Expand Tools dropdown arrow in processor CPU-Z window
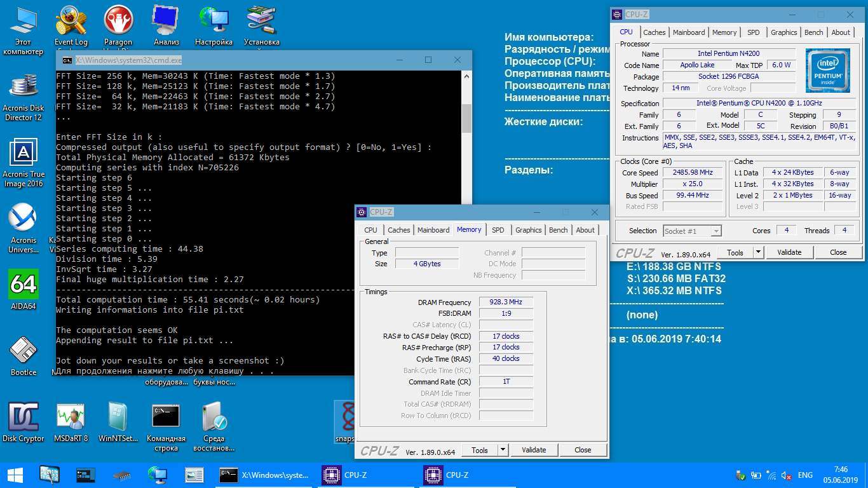Screen dimensions: 868x488 coord(759,252)
